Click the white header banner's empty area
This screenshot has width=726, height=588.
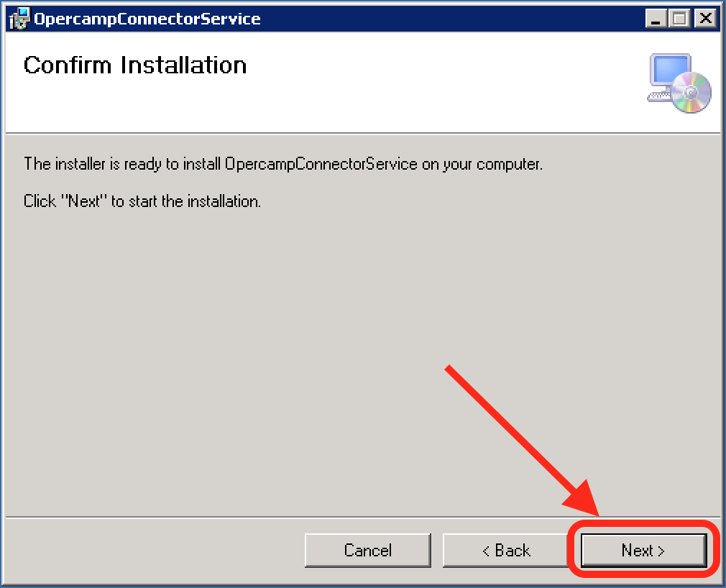(431, 86)
